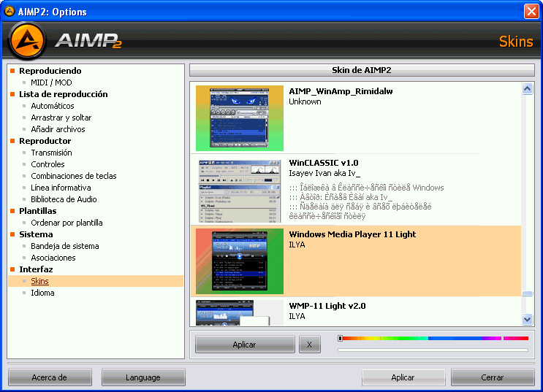This screenshot has height=392, width=543.
Task: Pick the WMP-11 Light v2.0 skin preview
Action: click(x=239, y=312)
